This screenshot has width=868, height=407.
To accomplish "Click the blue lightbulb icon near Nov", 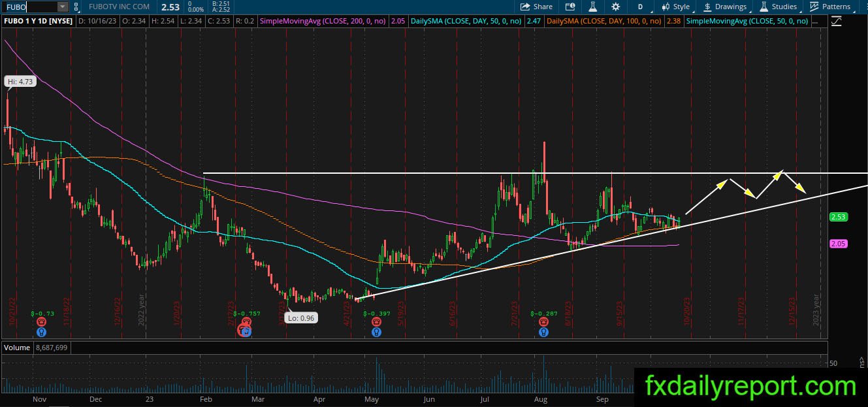I will (42, 332).
